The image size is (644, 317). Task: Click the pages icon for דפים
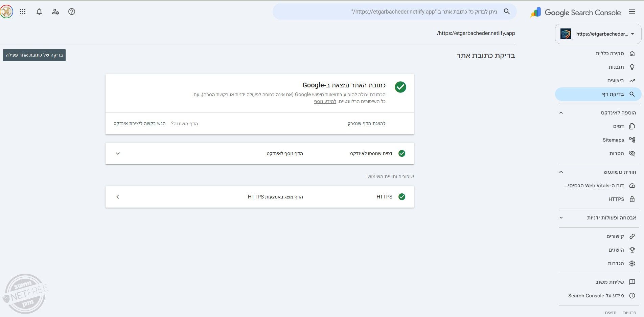point(632,126)
